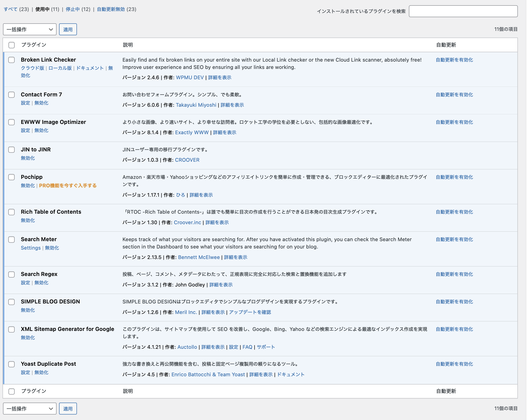Show details for Search Meter
This screenshot has height=420, width=527.
pyautogui.click(x=236, y=257)
